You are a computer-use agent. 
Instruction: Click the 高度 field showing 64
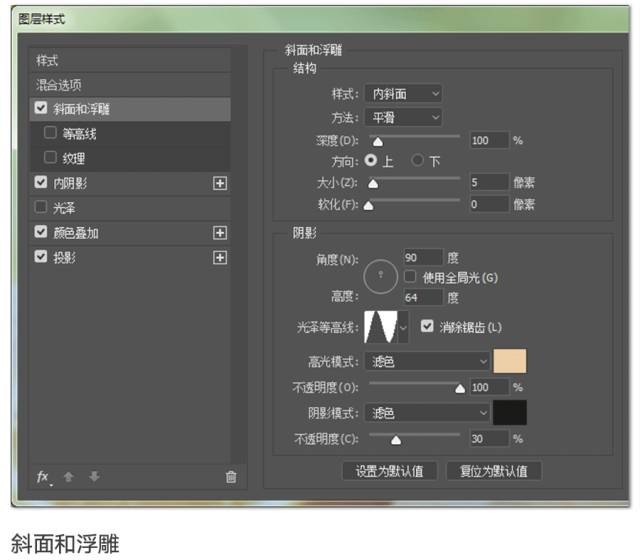coord(423,297)
